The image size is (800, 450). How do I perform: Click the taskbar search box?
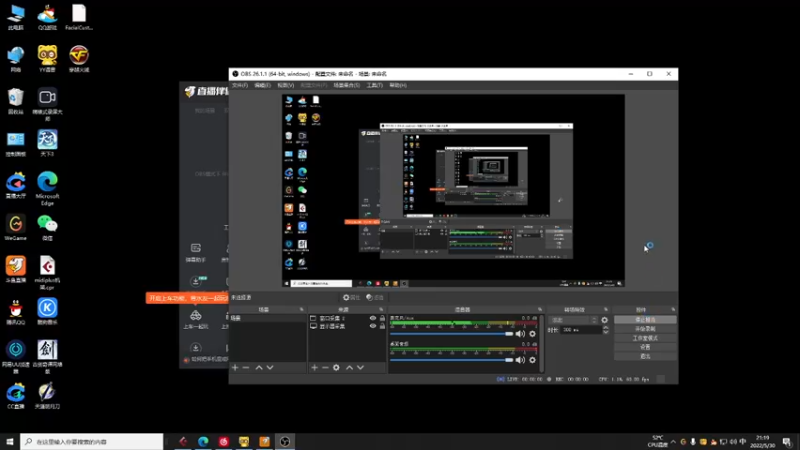pos(92,441)
